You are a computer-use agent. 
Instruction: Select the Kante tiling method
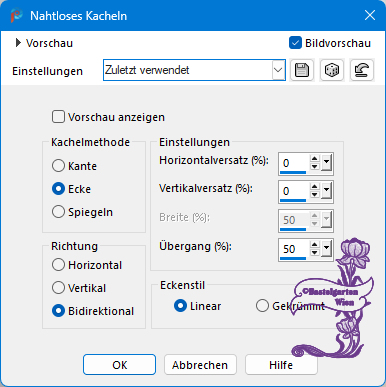(x=58, y=166)
